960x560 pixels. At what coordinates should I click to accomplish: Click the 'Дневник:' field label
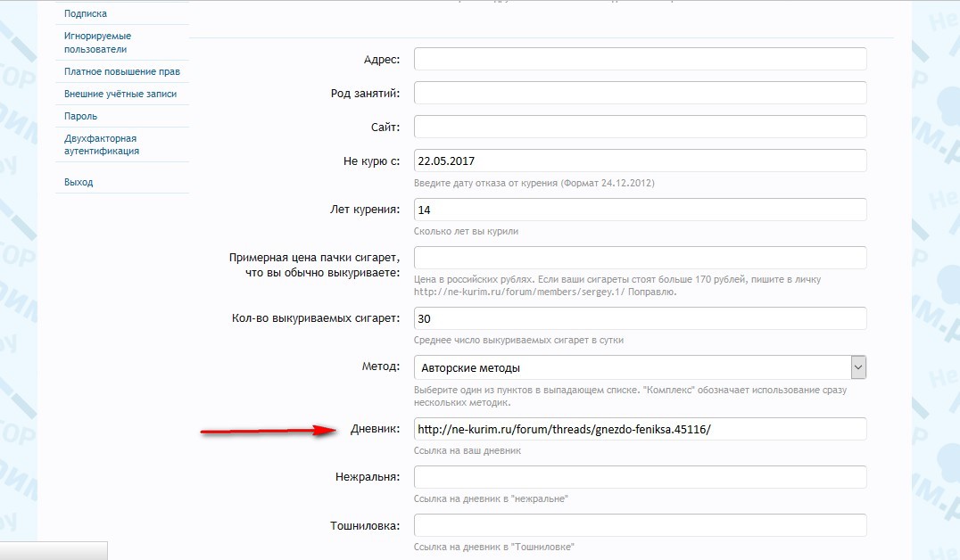(375, 429)
